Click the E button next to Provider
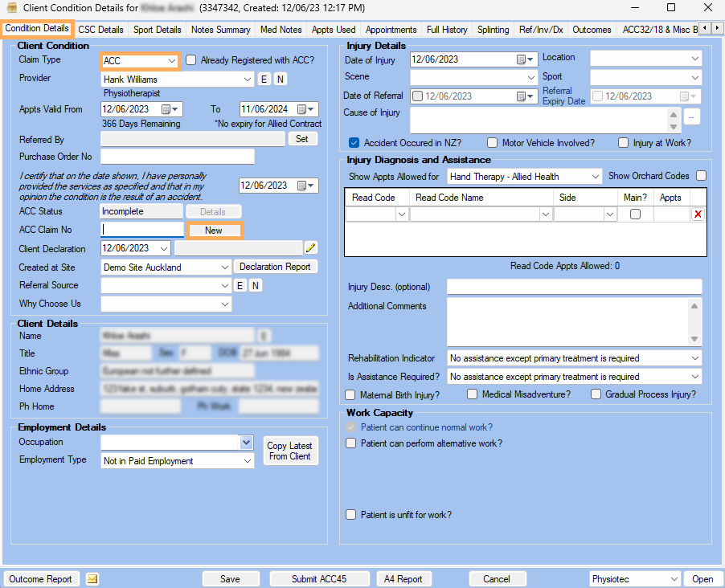 click(x=264, y=79)
